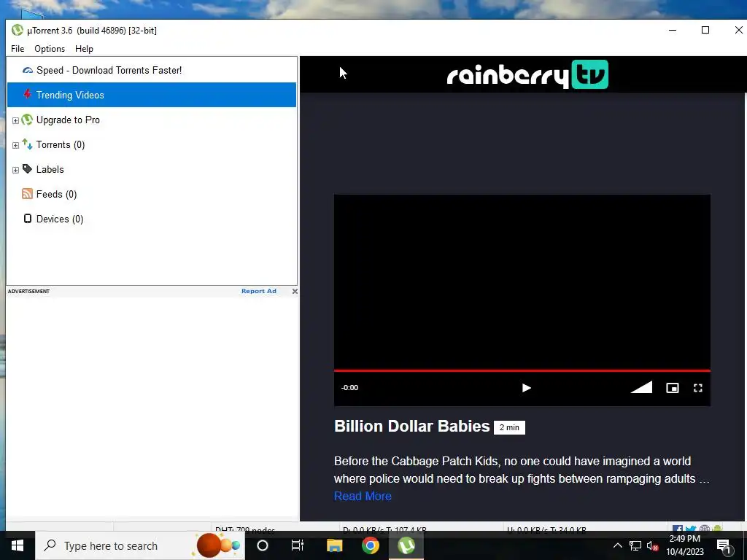
Task: Expand the Torrents (0) tree node
Action: [x=15, y=145]
